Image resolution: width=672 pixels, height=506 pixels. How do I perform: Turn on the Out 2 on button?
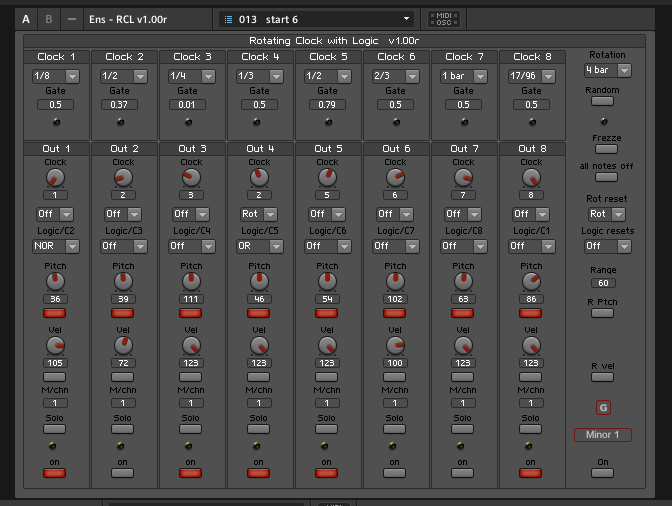coord(123,473)
